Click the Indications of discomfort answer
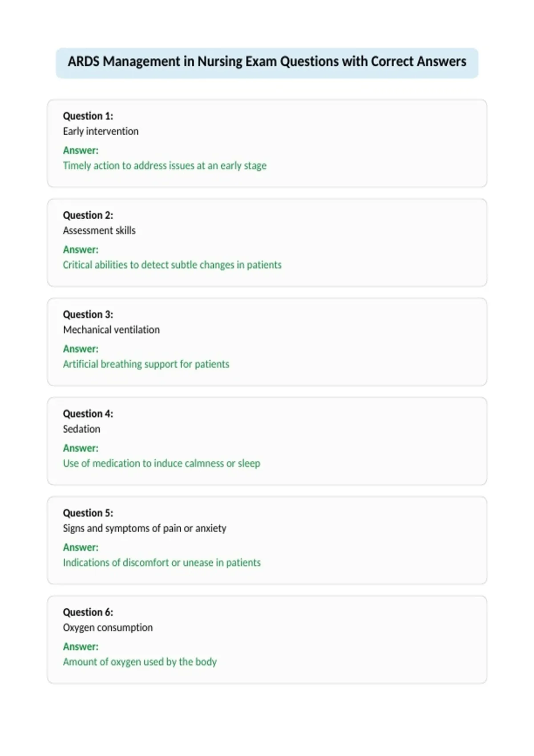The image size is (534, 756). (162, 563)
